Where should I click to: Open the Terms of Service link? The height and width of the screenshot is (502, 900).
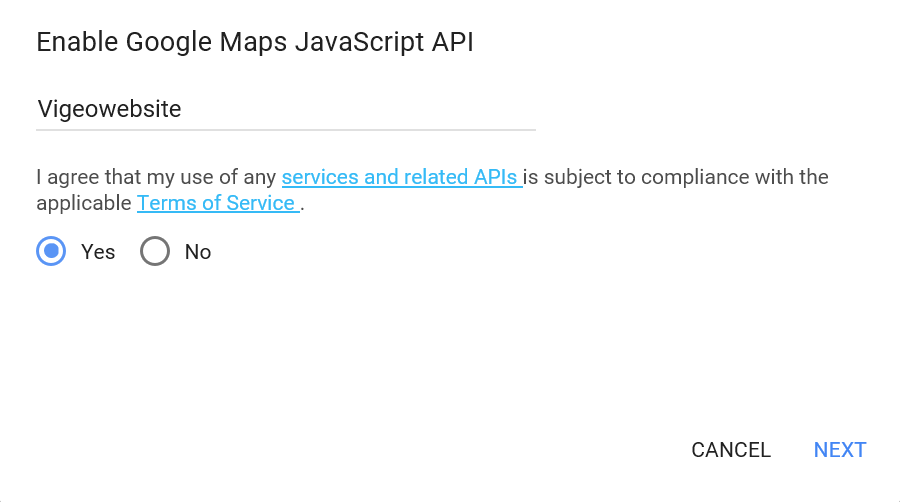[218, 203]
